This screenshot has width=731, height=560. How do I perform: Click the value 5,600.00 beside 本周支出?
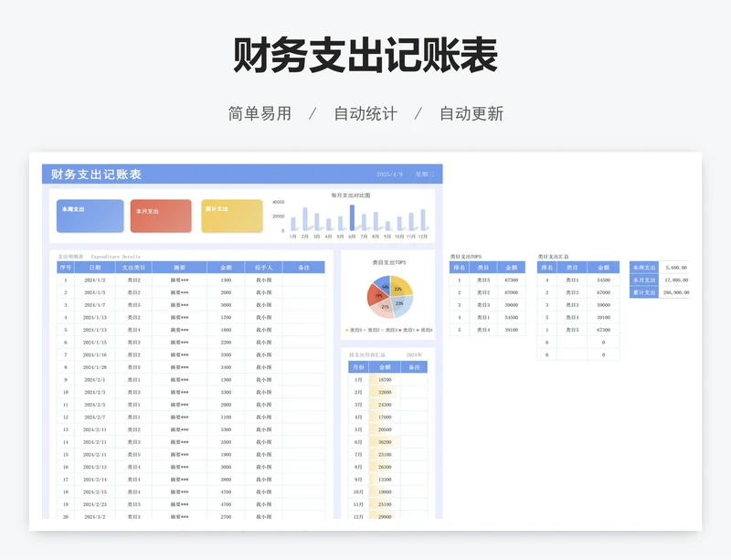(676, 268)
